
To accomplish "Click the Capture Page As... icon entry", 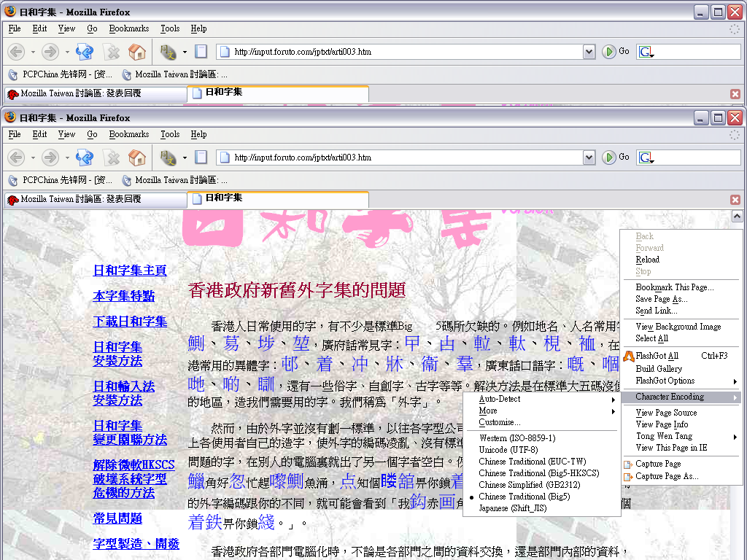I will pyautogui.click(x=627, y=476).
